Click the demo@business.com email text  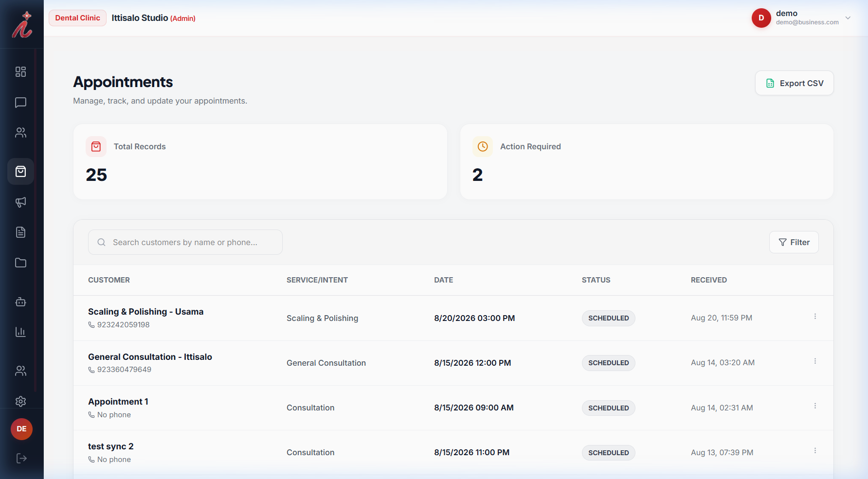tap(807, 22)
